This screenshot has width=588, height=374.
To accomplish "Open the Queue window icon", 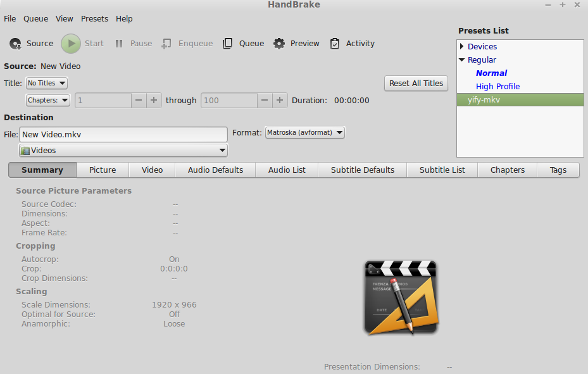I will pyautogui.click(x=228, y=44).
